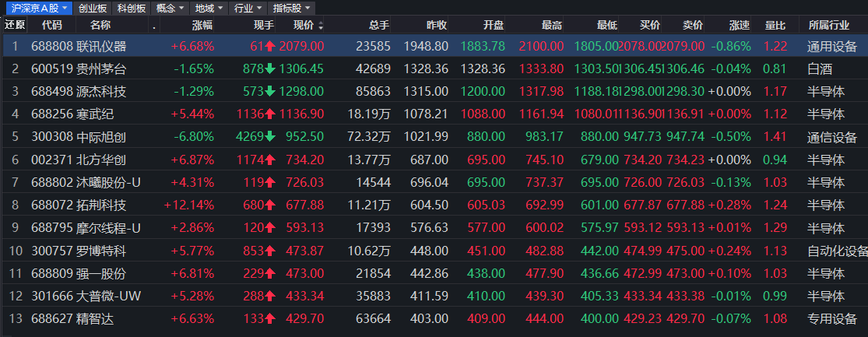Viewport: 868px width, 337px height.
Task: Click the -6.80% change for 中际旭创
Action: [194, 137]
